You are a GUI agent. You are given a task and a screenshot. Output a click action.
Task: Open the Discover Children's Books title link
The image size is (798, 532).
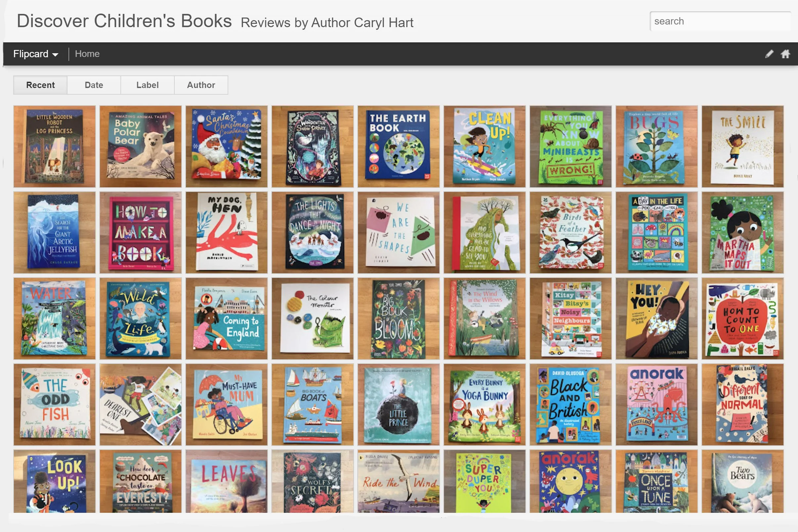click(x=124, y=21)
